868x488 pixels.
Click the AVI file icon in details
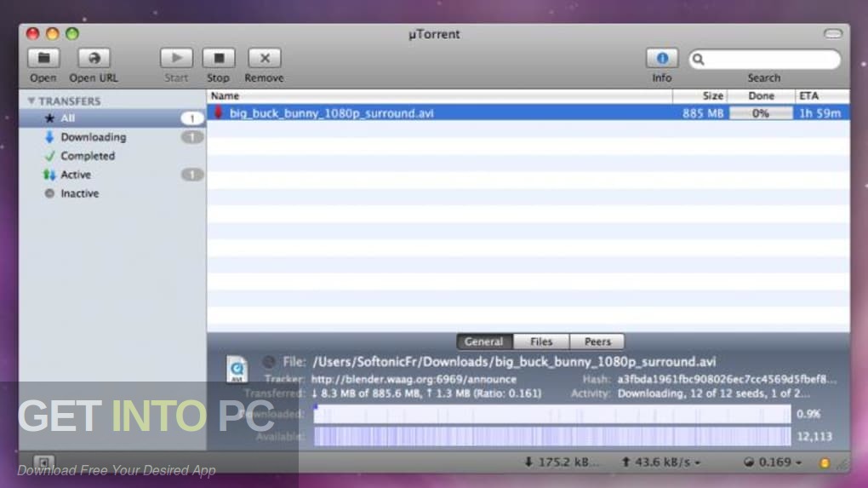click(x=237, y=369)
